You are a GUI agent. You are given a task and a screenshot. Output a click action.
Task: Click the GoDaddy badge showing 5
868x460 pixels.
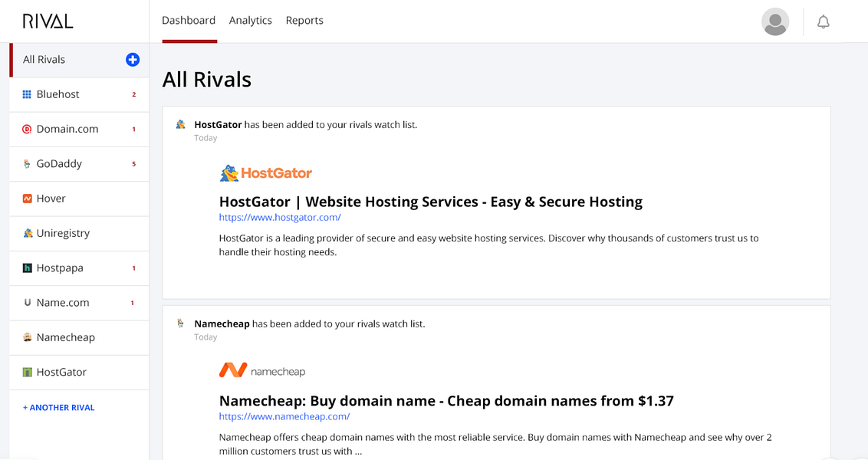click(x=134, y=164)
